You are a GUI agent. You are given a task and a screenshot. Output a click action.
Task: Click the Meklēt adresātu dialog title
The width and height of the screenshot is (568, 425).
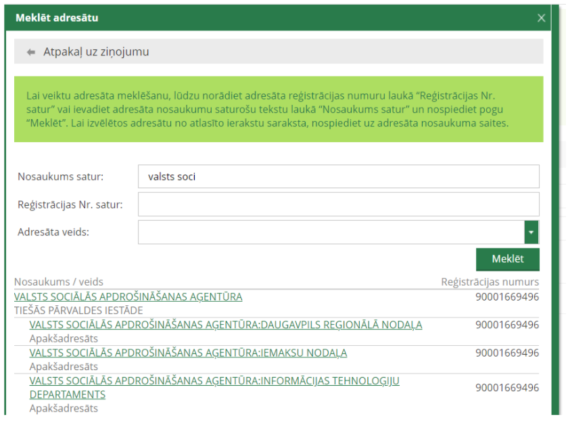click(57, 18)
